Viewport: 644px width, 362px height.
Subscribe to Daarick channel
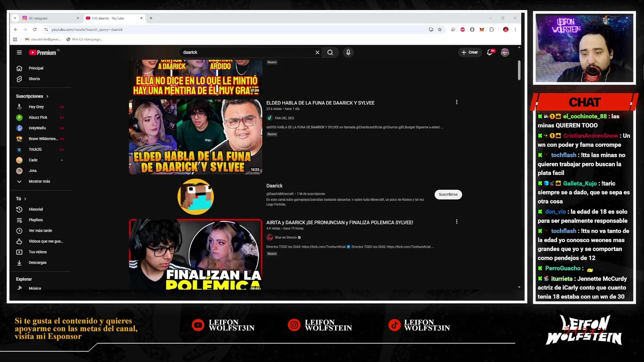[x=448, y=195]
